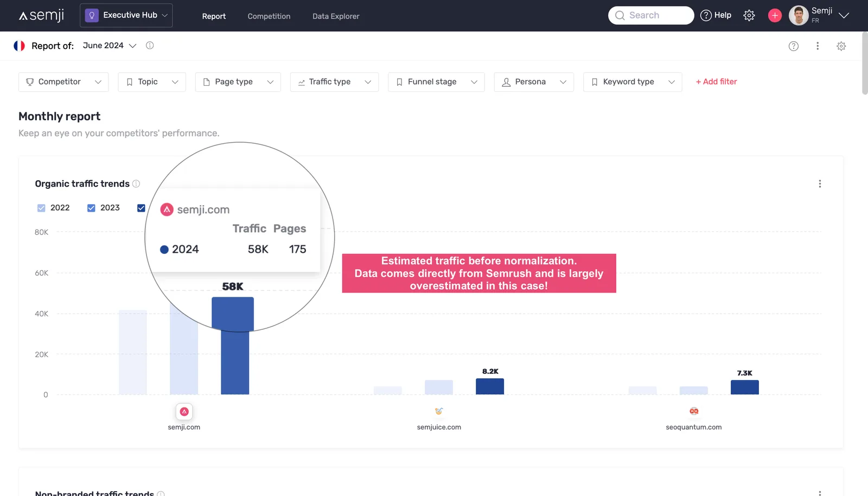Click the seoquantum.com 7.3K bar
This screenshot has width=868, height=496.
point(745,387)
